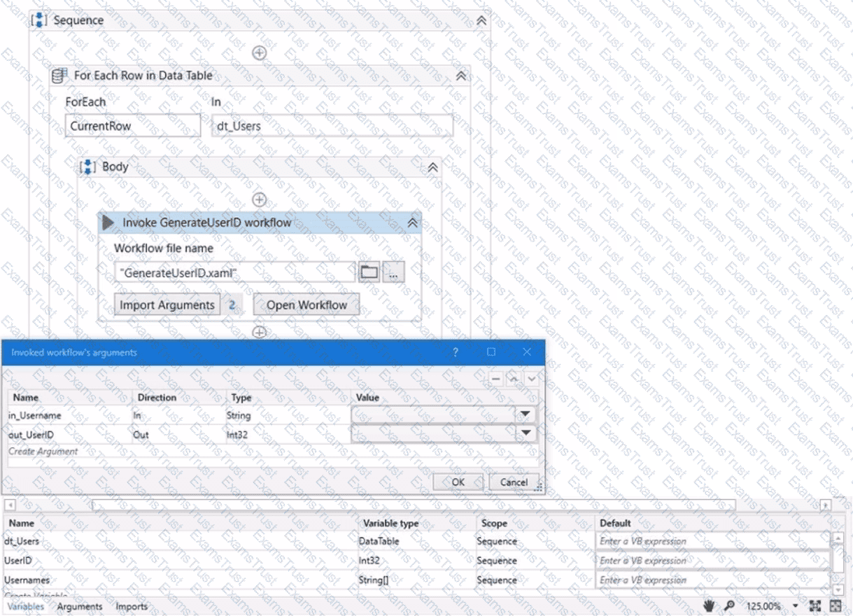
Task: Click the fit to screen icon
Action: [x=816, y=606]
